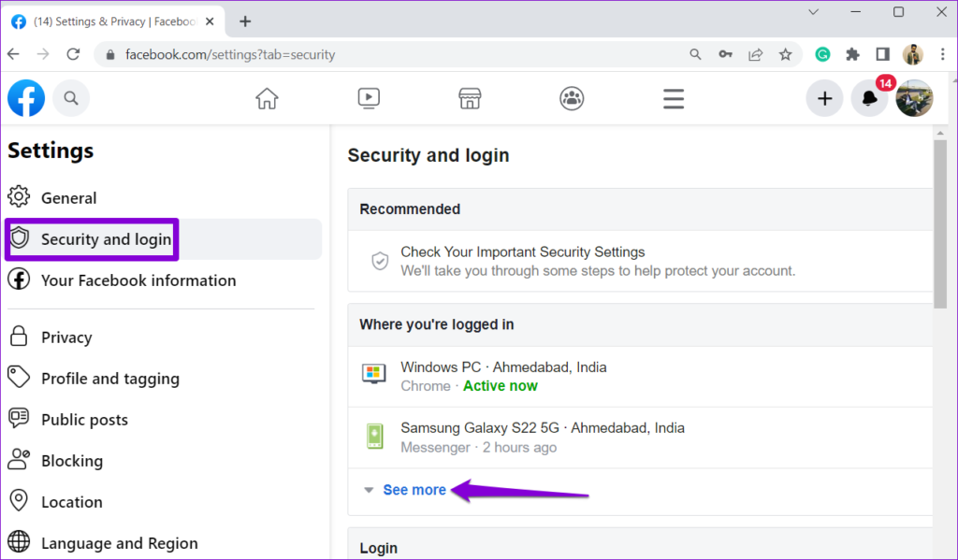The height and width of the screenshot is (560, 958).
Task: Open Facebook notifications
Action: 869,97
